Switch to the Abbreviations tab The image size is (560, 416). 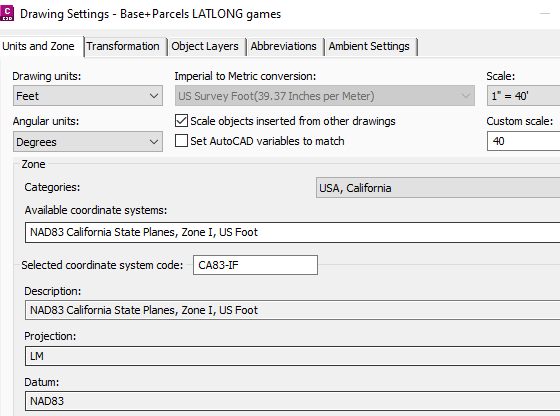[284, 46]
